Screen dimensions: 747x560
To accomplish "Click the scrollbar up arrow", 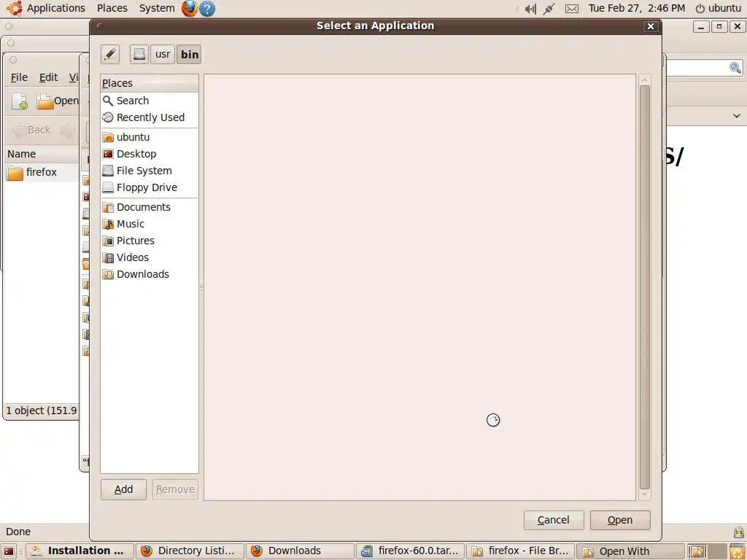I will click(645, 80).
